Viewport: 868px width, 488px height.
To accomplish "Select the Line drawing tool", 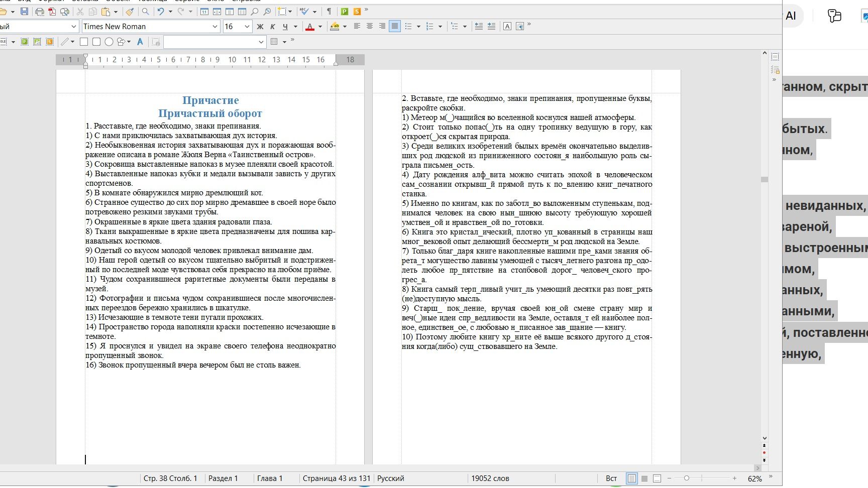I will (65, 42).
